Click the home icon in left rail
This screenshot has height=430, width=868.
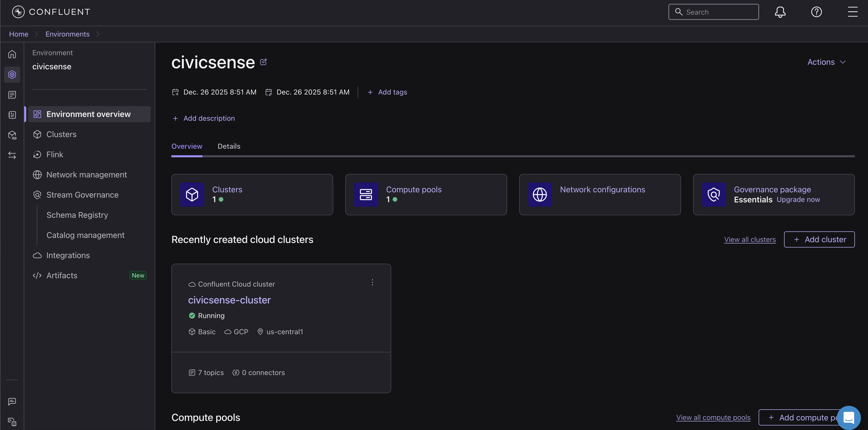(12, 54)
